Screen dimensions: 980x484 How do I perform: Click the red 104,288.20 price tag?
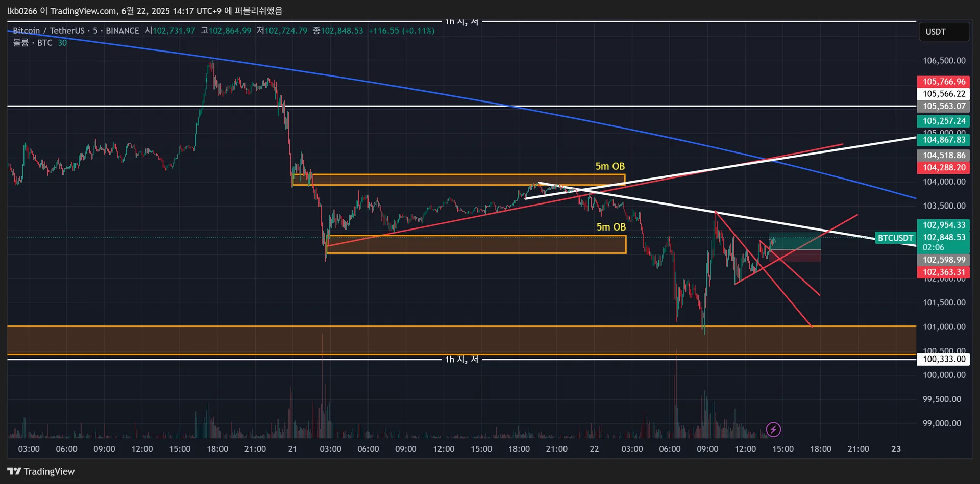pos(943,167)
